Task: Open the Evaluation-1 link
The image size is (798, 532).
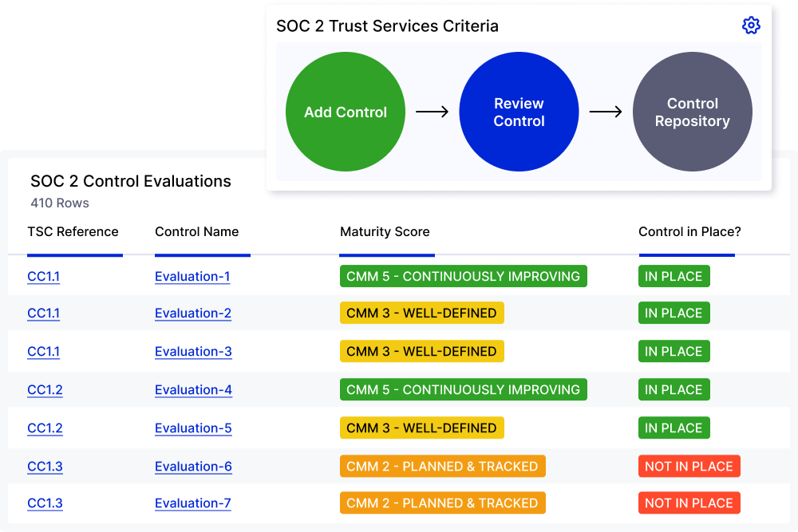Action: coord(192,277)
